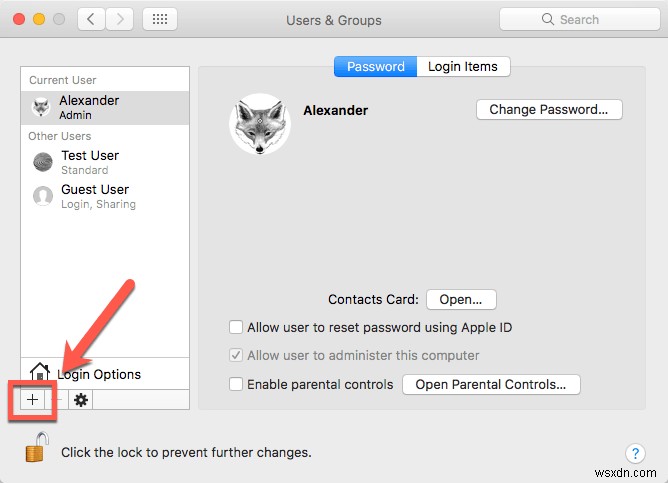Open the help question mark button

pos(634,453)
